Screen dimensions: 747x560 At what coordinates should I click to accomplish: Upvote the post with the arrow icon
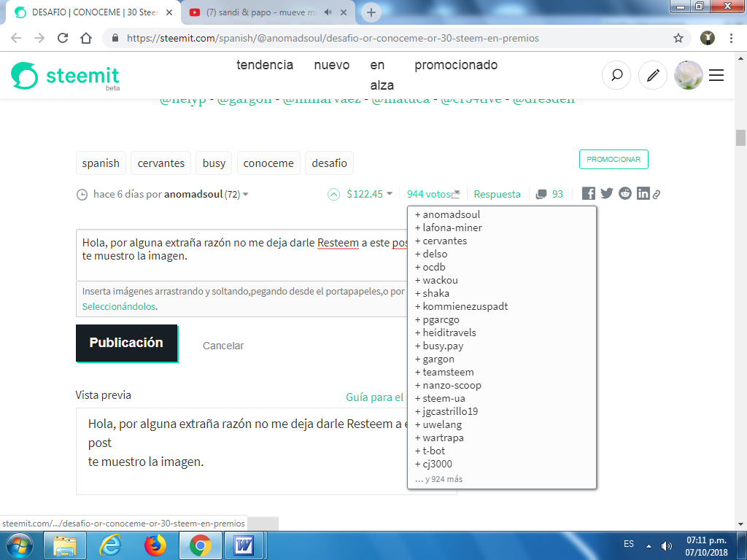334,194
